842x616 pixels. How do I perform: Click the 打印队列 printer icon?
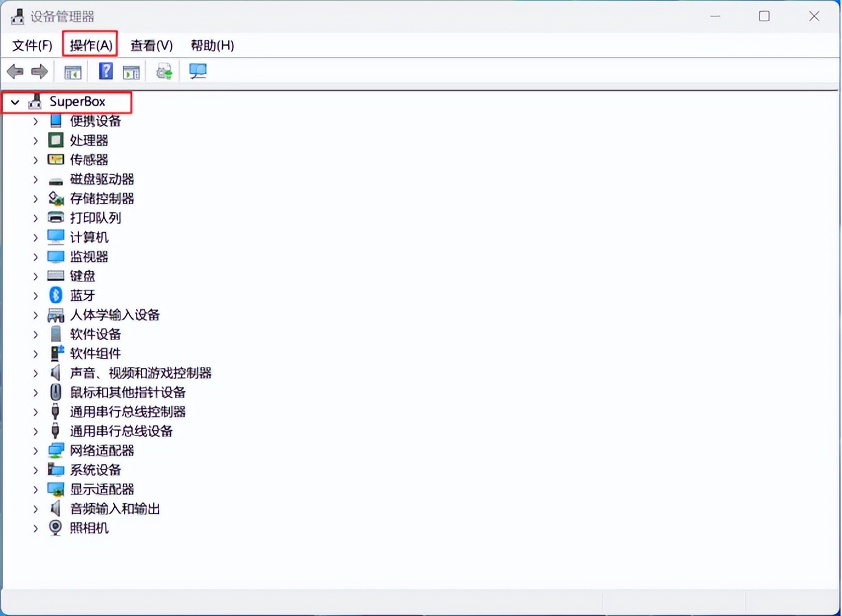56,217
